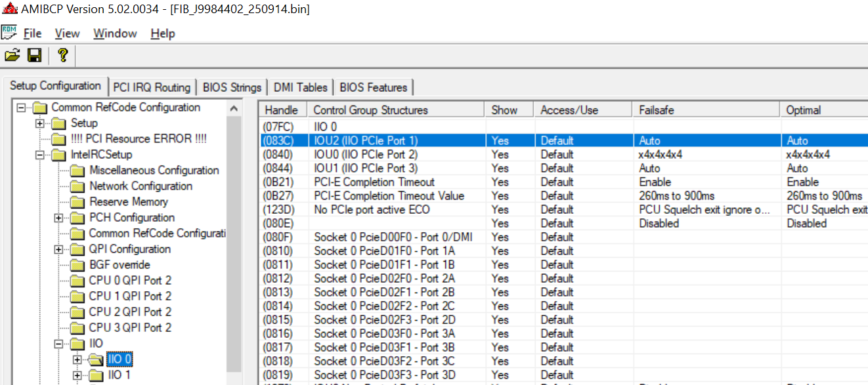Select CPU 2 QPI Port 2 tree item
Image resolution: width=868 pixels, height=385 pixels.
[130, 312]
